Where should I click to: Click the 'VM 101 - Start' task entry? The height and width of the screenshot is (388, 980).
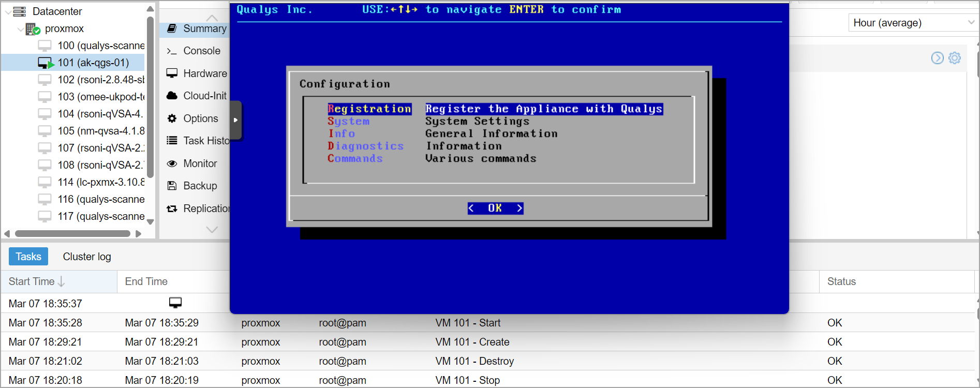tap(468, 323)
